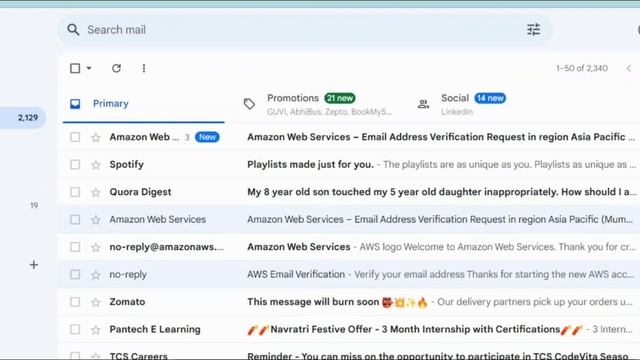Click the 14 new Social badge
The image size is (640, 360).
(490, 98)
